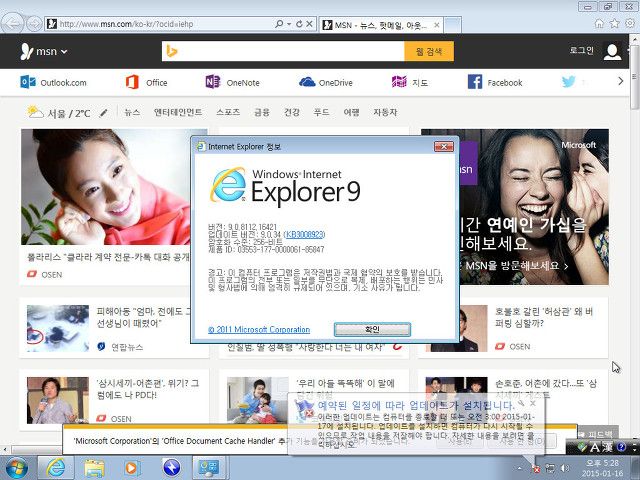Open the Facebook shortcut
Image resolution: width=640 pixels, height=480 pixels.
coord(495,82)
